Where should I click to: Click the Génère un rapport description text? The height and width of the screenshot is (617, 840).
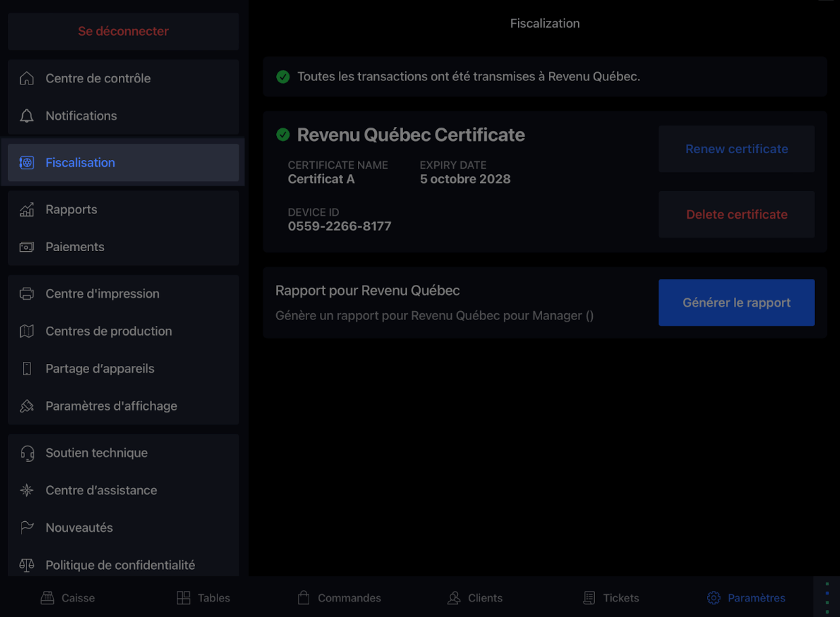click(x=435, y=316)
